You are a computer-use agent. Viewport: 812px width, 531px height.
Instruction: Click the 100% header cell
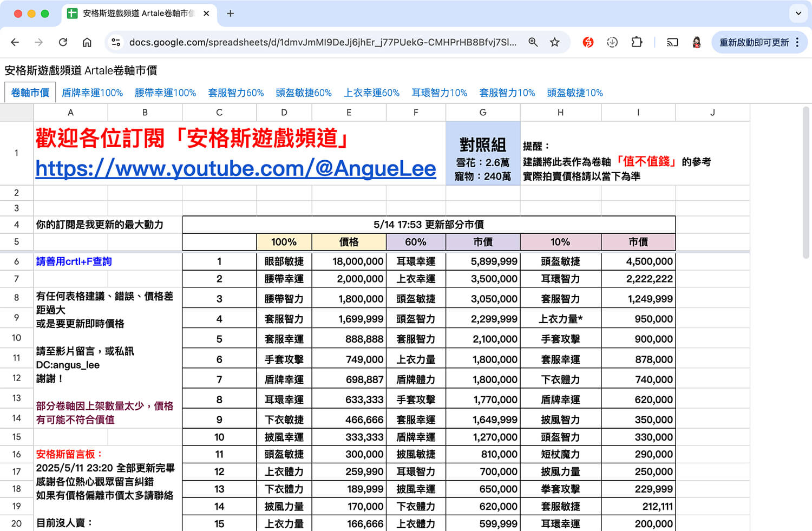click(284, 242)
